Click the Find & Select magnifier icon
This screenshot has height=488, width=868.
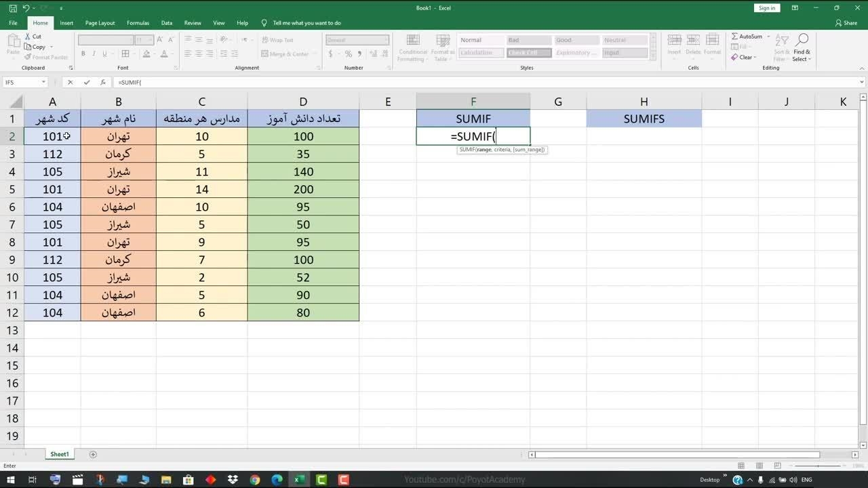(802, 40)
